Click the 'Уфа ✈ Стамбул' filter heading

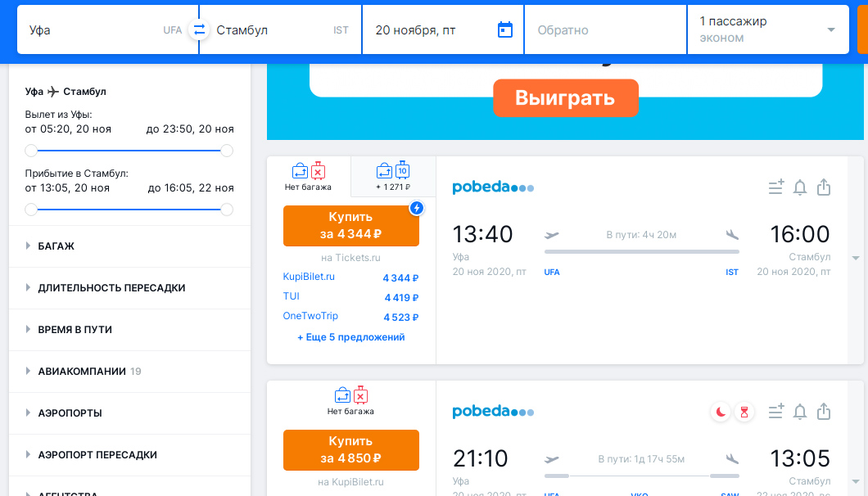point(66,92)
